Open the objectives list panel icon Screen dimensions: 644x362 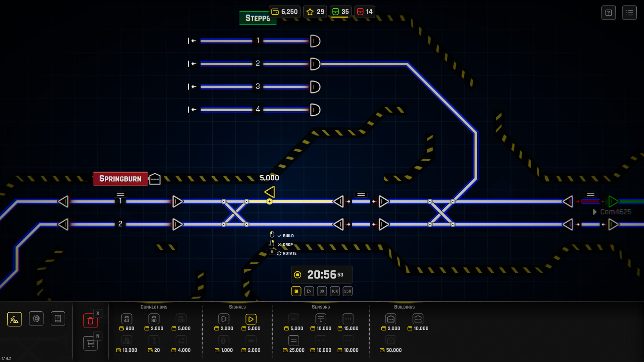point(629,12)
